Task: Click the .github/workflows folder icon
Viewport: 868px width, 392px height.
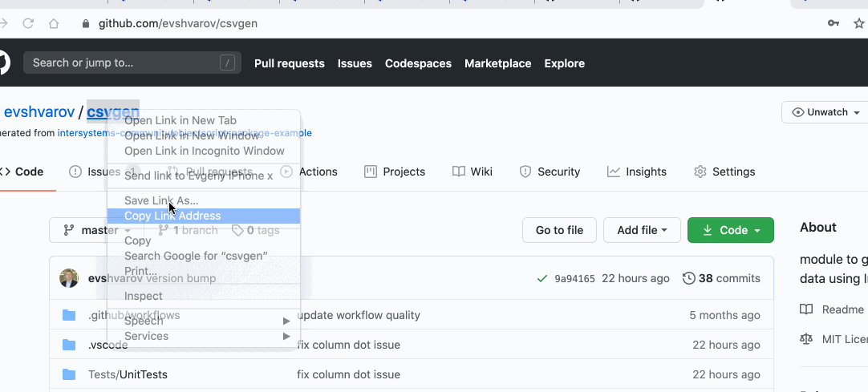Action: pos(69,315)
